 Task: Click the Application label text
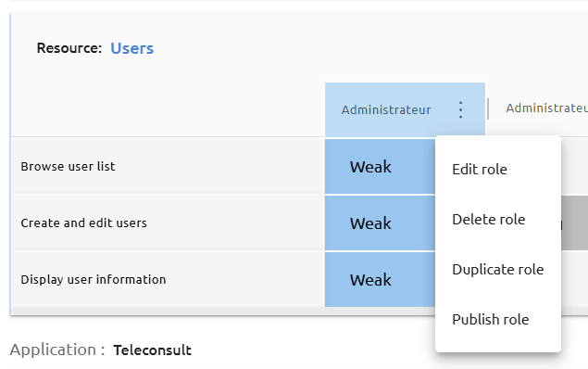(x=57, y=350)
